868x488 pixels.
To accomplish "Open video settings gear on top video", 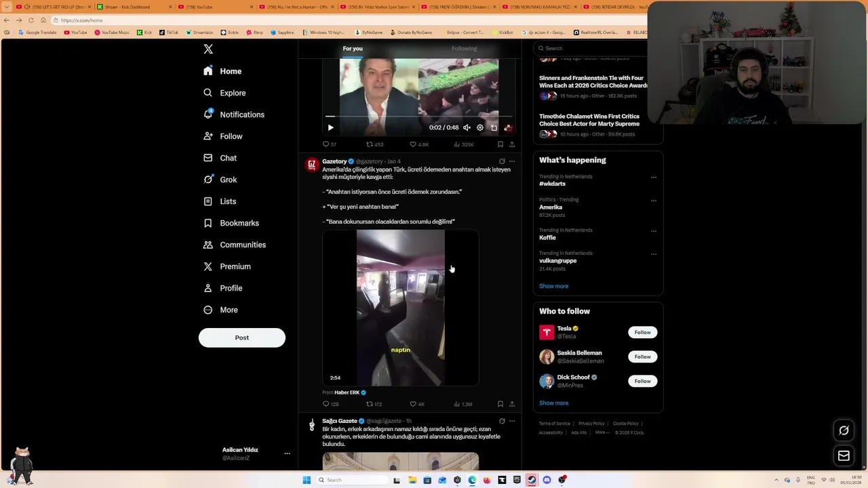I will 480,127.
